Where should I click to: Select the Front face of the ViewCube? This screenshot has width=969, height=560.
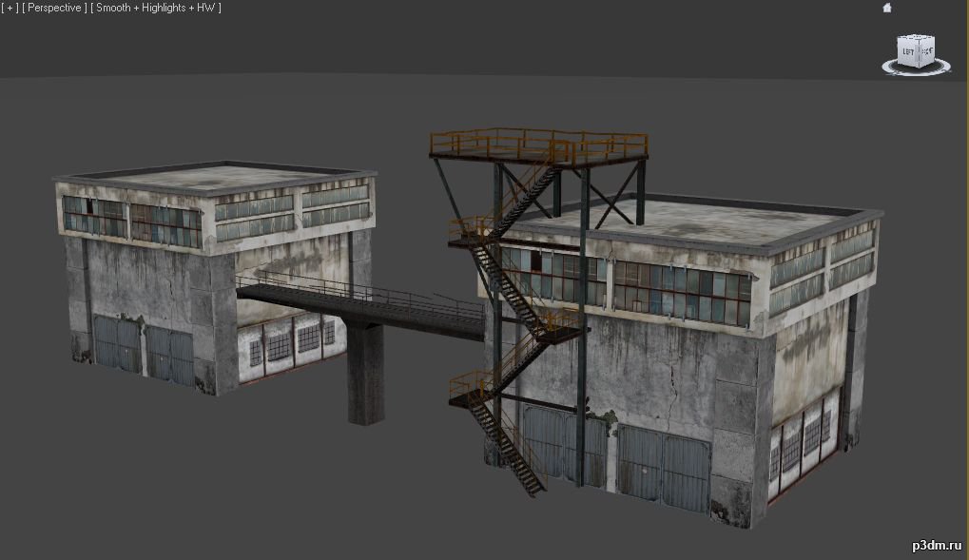point(926,52)
